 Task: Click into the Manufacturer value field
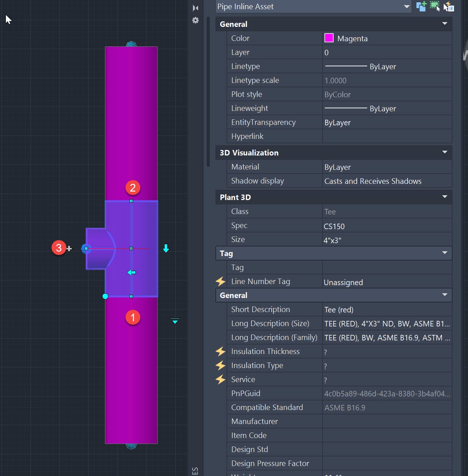click(387, 421)
